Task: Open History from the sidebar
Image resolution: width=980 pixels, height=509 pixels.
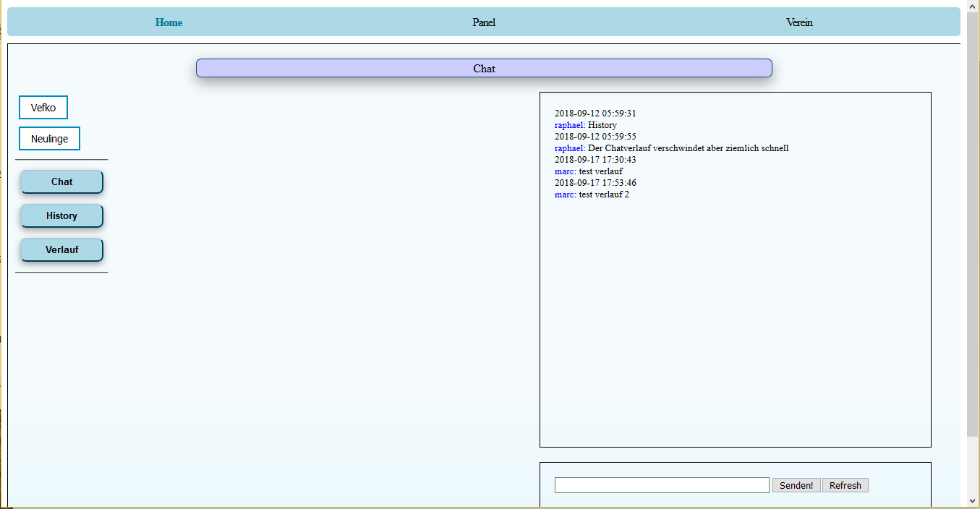Action: [61, 215]
